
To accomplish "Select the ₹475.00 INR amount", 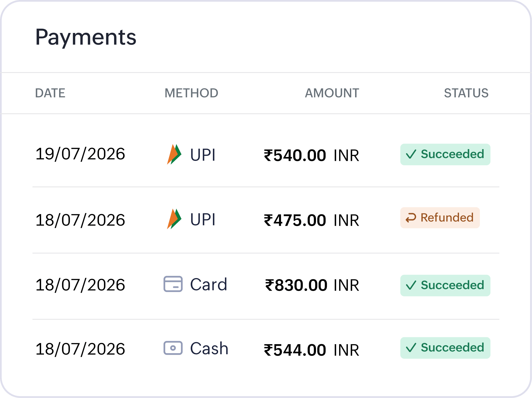I will point(311,220).
